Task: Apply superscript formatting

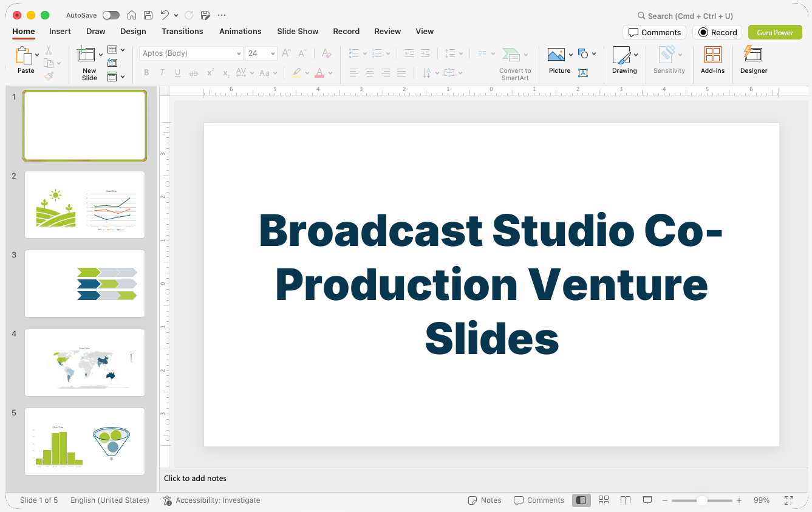Action: click(210, 73)
